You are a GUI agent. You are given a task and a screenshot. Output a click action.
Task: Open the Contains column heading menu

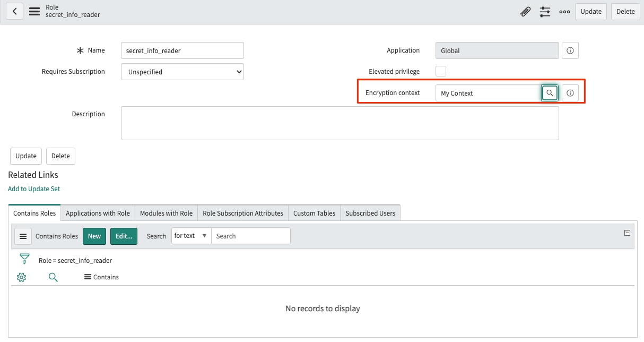pyautogui.click(x=101, y=277)
